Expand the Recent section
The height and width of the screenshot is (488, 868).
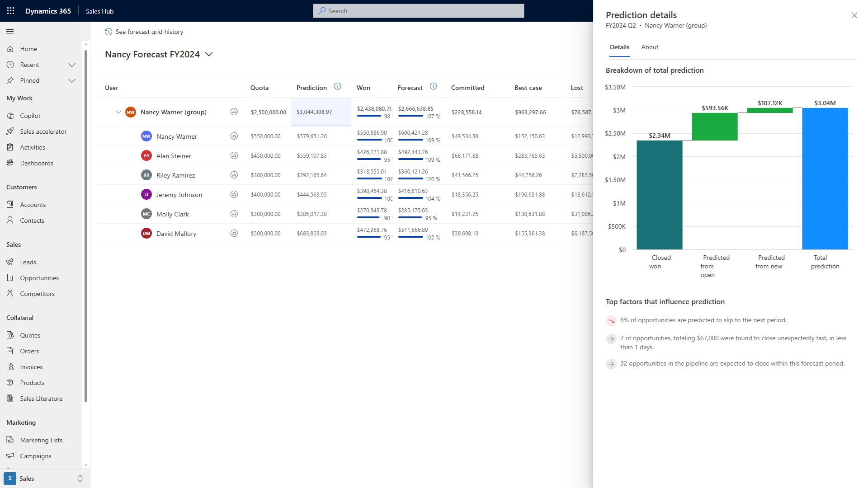pos(72,65)
